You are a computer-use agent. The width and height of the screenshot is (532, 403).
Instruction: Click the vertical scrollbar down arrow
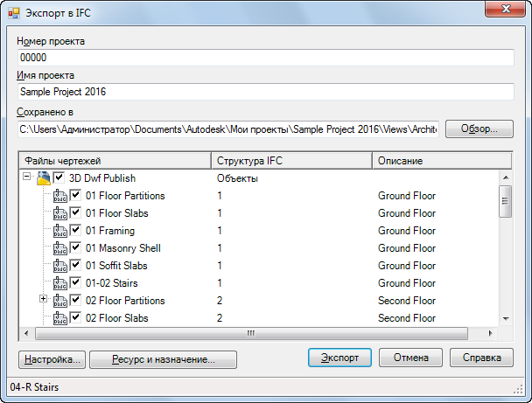coord(506,318)
